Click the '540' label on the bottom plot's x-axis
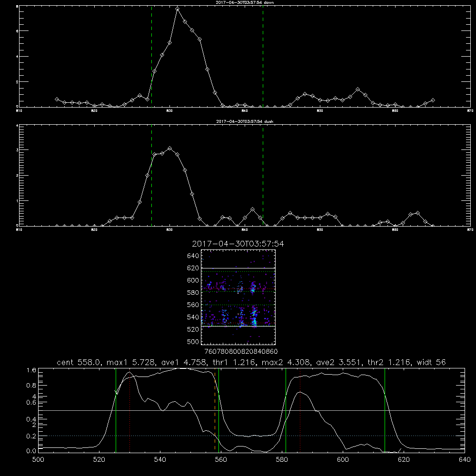476x476 pixels. 160,460
